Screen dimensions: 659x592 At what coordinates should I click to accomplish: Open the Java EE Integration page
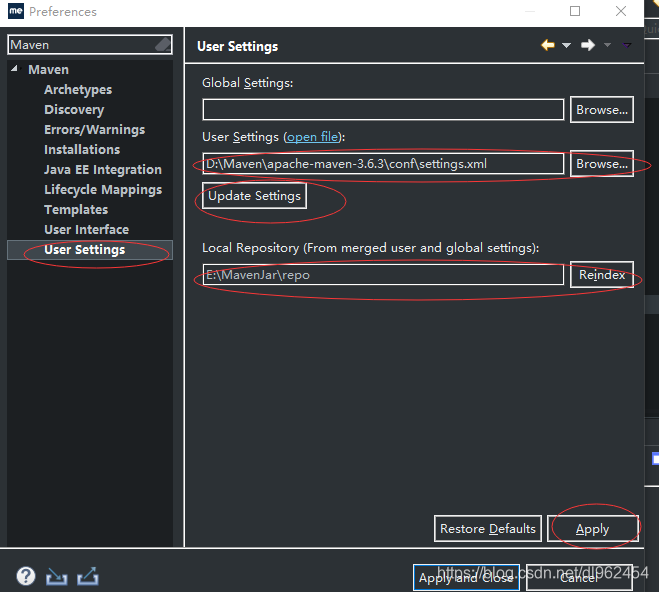coord(103,170)
